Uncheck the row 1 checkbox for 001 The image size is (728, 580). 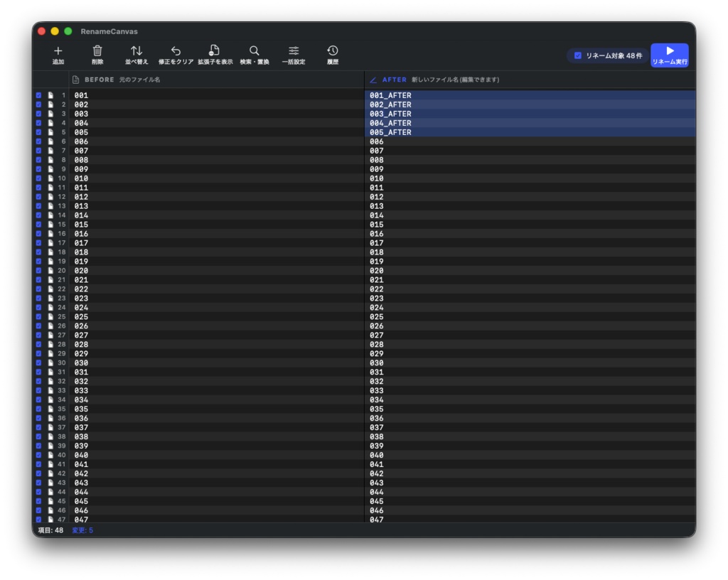(38, 95)
